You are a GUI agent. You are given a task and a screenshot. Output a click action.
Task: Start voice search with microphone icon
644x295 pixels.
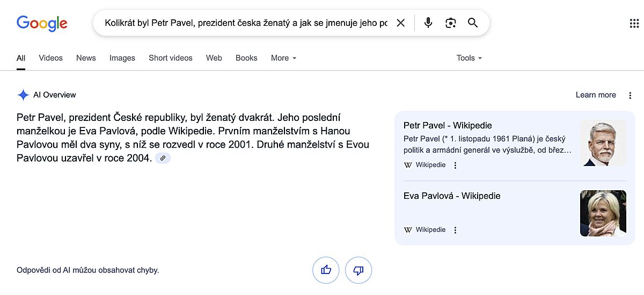[428, 23]
